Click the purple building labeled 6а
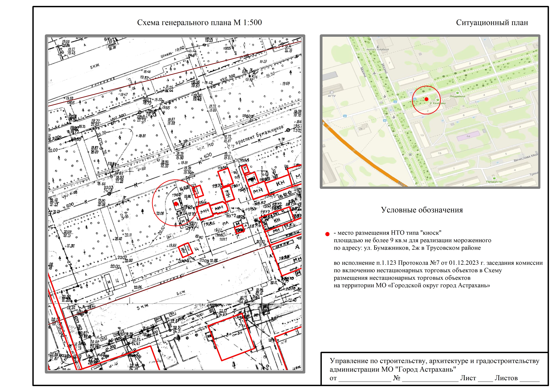 tap(468, 136)
